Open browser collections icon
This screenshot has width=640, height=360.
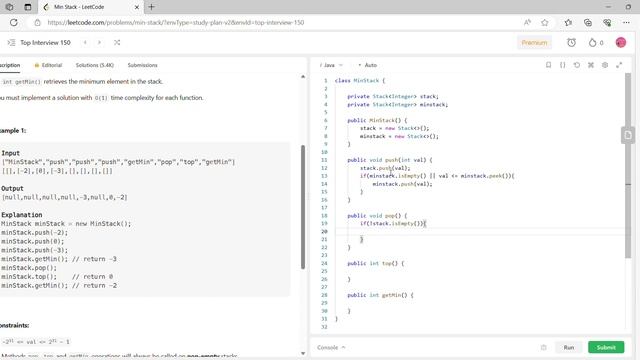(x=588, y=22)
